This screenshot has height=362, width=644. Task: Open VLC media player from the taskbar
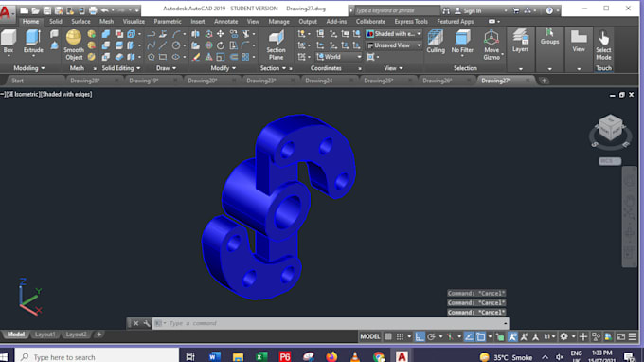(x=355, y=356)
